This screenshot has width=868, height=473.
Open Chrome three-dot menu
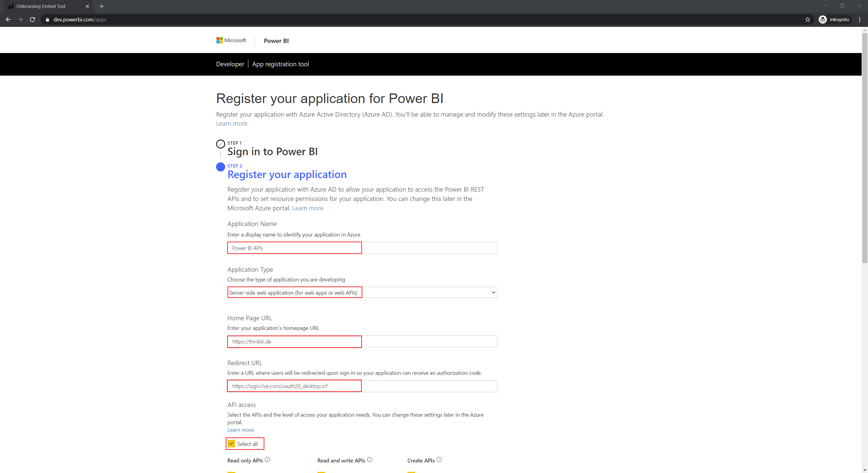860,20
